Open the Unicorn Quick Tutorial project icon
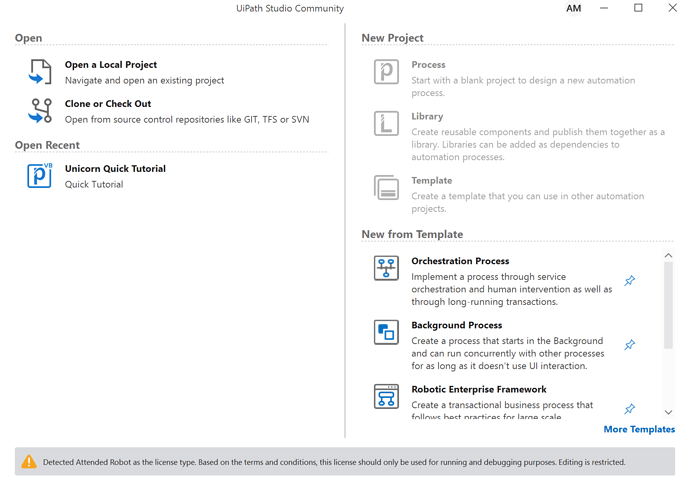The height and width of the screenshot is (495, 690). pyautogui.click(x=40, y=176)
